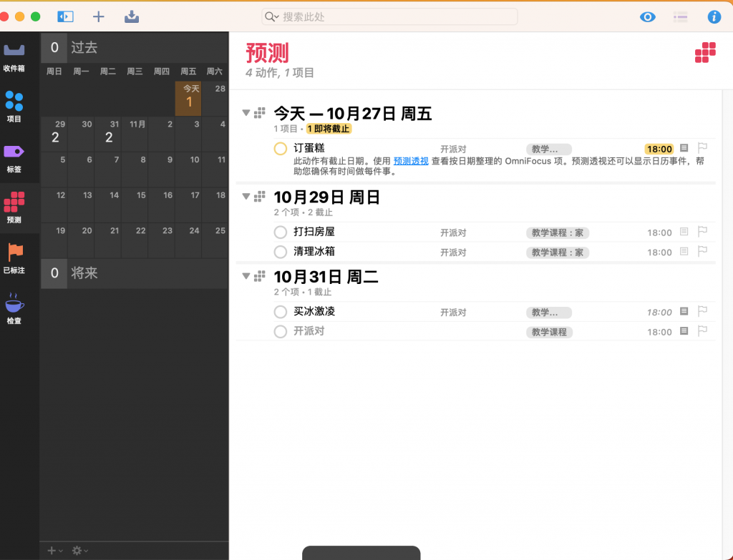Complete the 打扫房屋 task circle
The height and width of the screenshot is (560, 733).
[280, 232]
